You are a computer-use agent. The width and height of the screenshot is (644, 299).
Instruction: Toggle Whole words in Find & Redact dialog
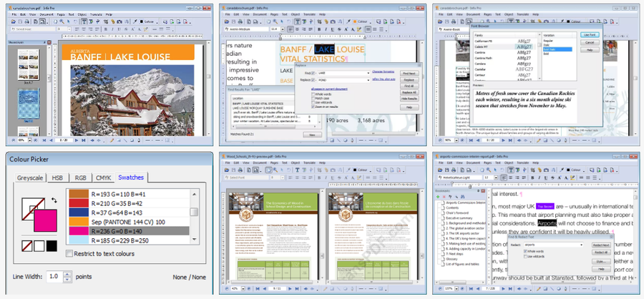pyautogui.click(x=526, y=251)
